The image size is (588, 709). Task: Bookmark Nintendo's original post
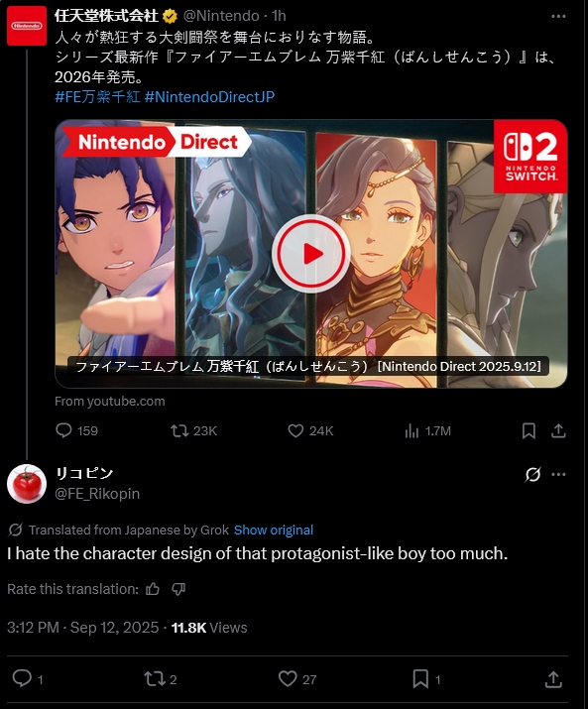(x=529, y=430)
